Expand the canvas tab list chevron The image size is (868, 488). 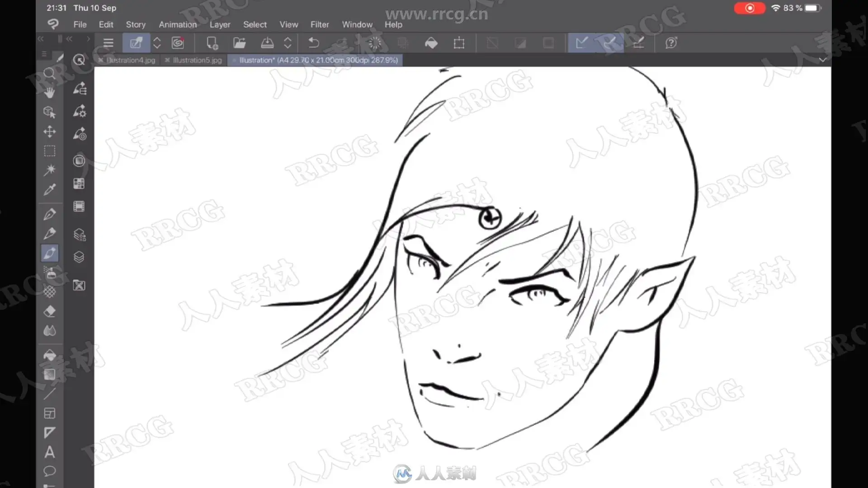[x=822, y=60]
